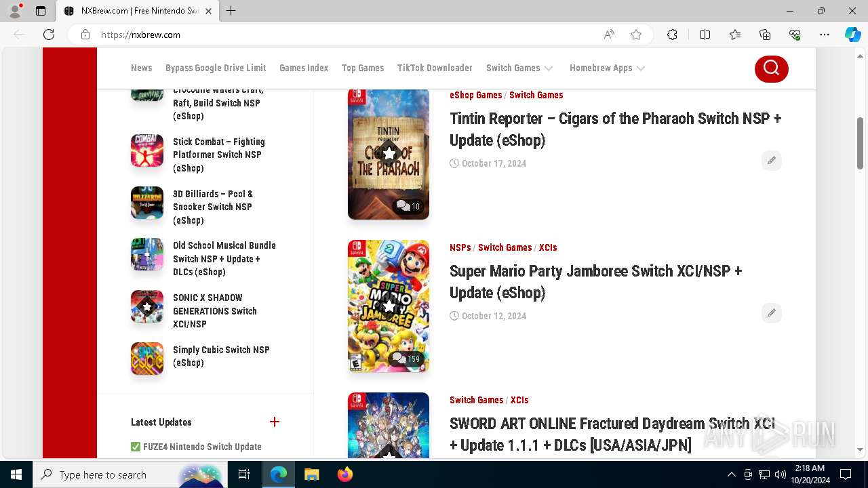
Task: Click the XCIs category above Super Mario Party
Action: 548,247
